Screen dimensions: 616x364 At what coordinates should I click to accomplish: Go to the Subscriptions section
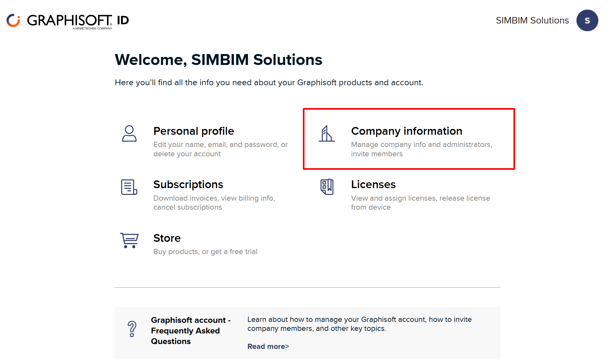tap(188, 185)
